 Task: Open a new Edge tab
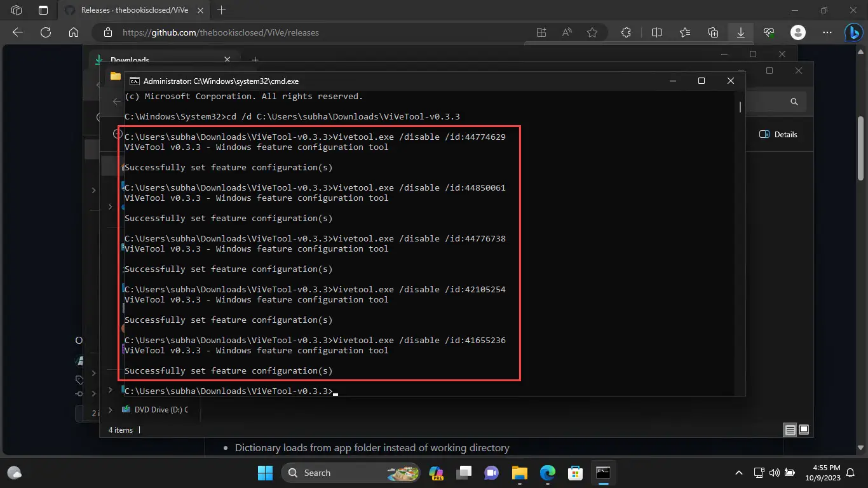point(221,10)
